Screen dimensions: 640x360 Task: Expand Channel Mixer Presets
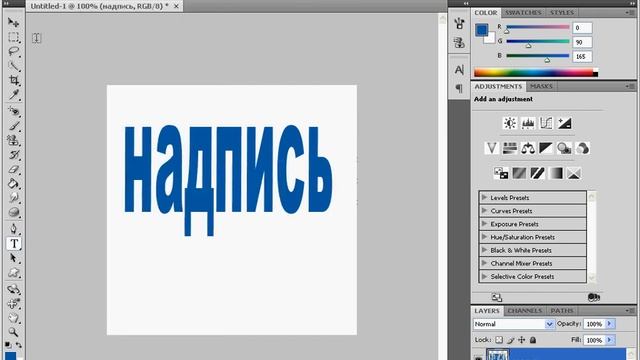click(484, 263)
